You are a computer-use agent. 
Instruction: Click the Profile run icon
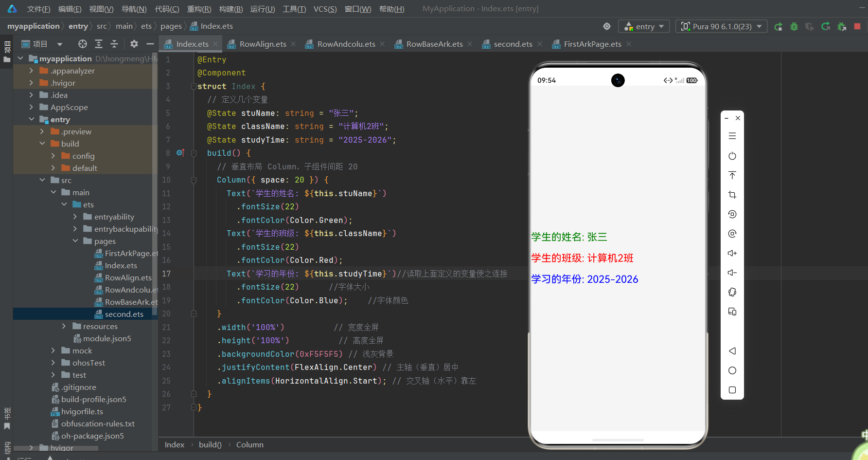coord(810,26)
